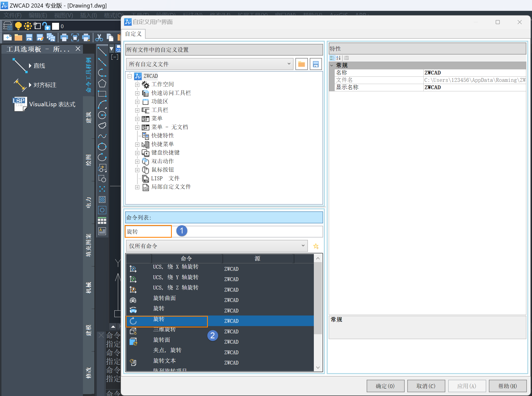This screenshot has width=532, height=396.
Task: Open the 插入(I) menu
Action: [x=88, y=15]
